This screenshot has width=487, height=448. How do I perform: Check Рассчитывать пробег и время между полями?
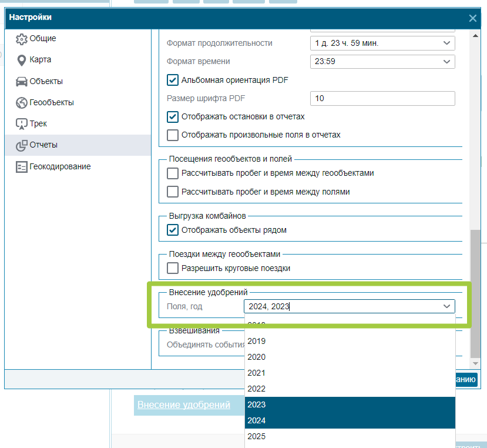point(173,192)
